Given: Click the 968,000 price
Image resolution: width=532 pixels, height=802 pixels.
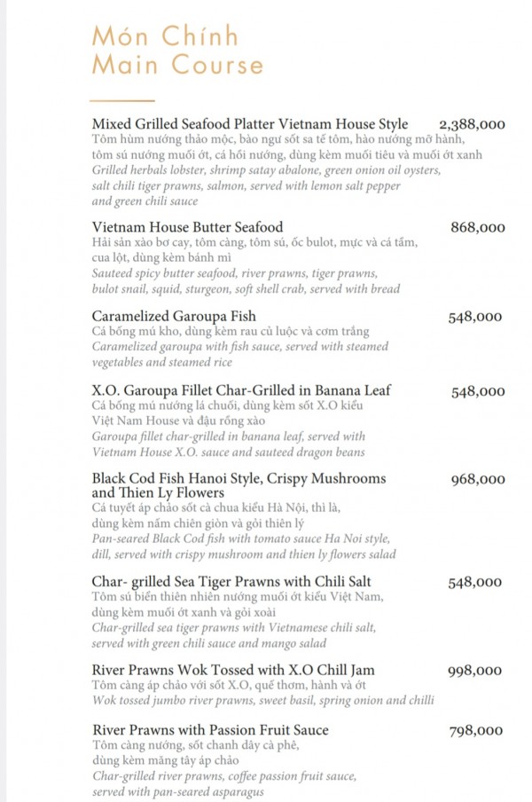Looking at the screenshot, I should point(477,480).
